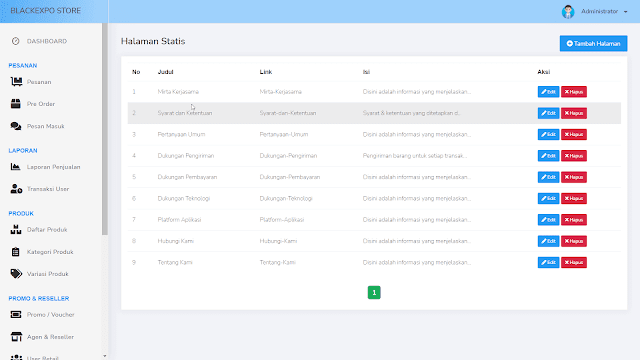The width and height of the screenshot is (640, 360).
Task: Open the Dashboard icon in sidebar
Action: 16,41
